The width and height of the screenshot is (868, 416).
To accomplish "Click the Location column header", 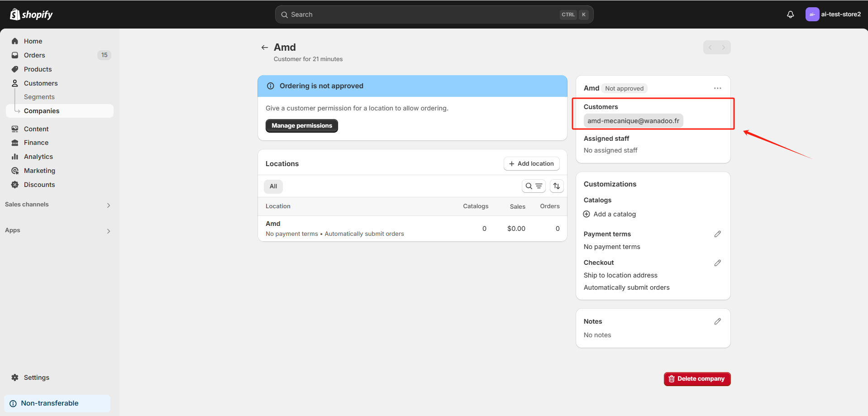I will (278, 206).
